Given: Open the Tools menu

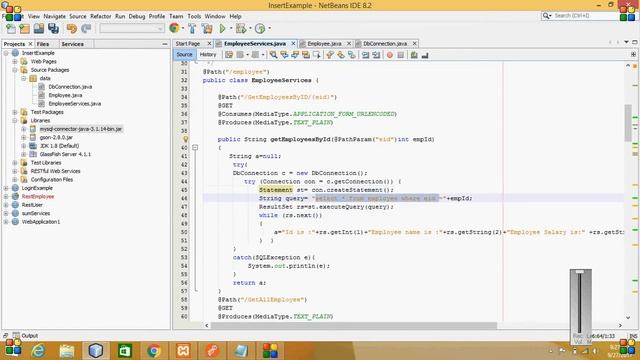Looking at the screenshot, I should 194,16.
